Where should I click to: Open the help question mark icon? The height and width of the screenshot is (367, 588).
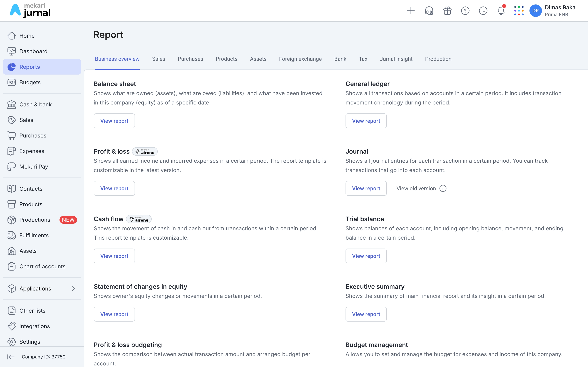point(465,11)
